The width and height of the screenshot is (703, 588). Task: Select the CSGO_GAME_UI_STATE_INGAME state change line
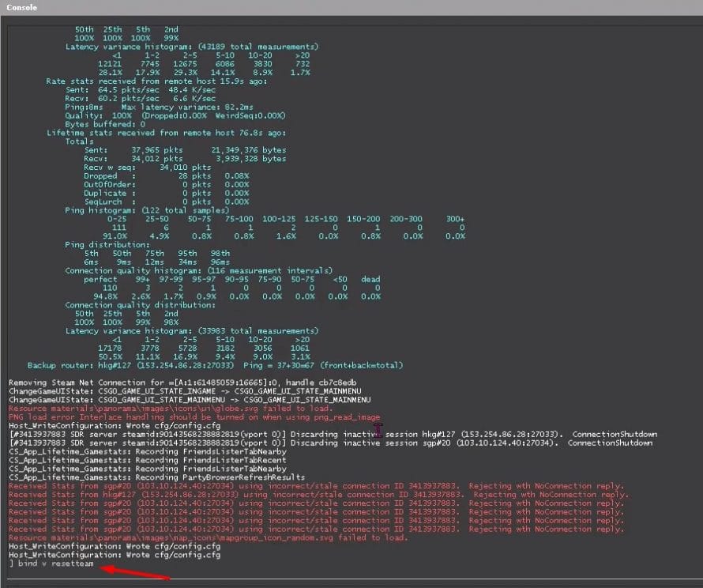pyautogui.click(x=182, y=390)
